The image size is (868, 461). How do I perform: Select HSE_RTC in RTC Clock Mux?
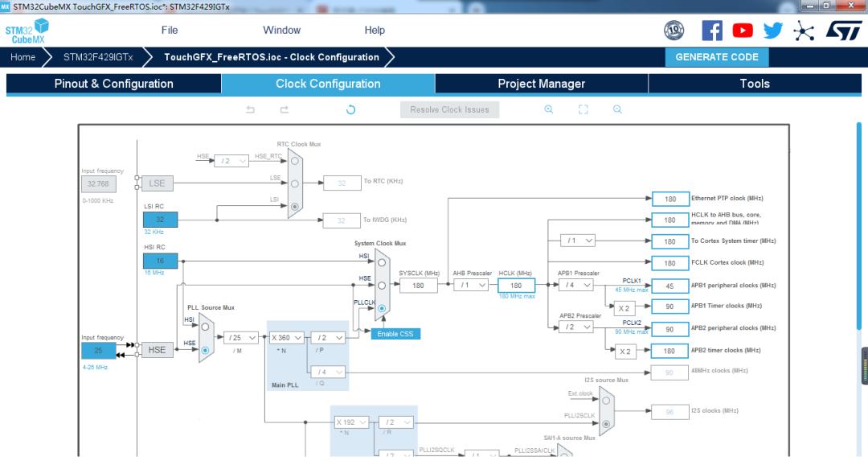point(295,161)
